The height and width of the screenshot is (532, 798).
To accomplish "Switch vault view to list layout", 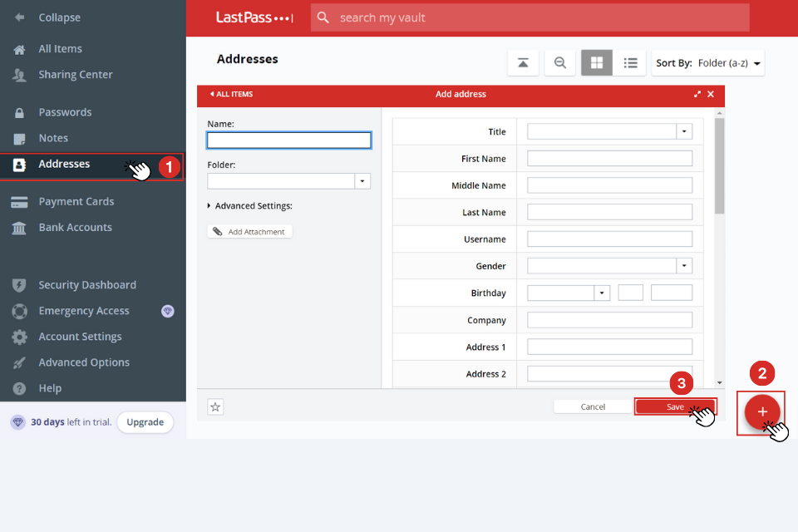I will click(x=630, y=62).
